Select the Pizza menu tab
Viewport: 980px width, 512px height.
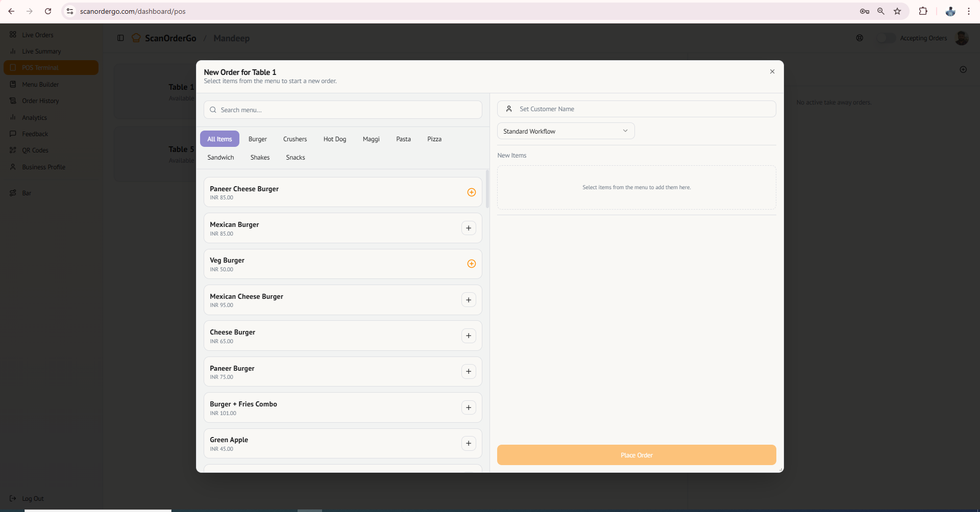(434, 139)
